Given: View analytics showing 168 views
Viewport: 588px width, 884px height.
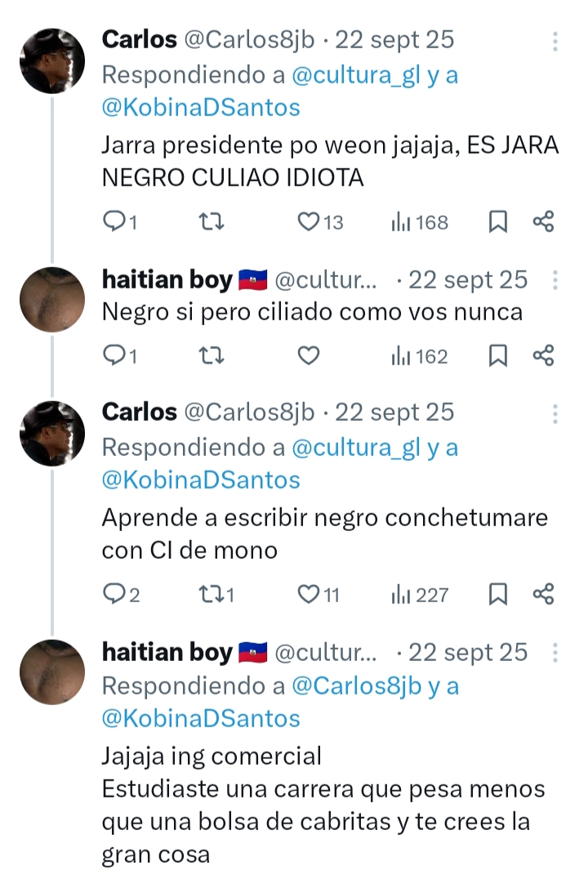Looking at the screenshot, I should [x=420, y=221].
